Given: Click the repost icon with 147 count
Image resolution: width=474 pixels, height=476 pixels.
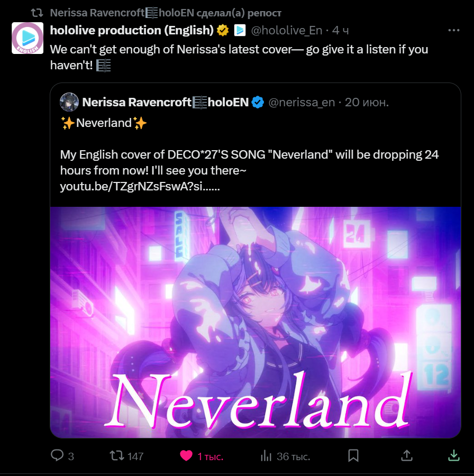Looking at the screenshot, I should [x=116, y=456].
